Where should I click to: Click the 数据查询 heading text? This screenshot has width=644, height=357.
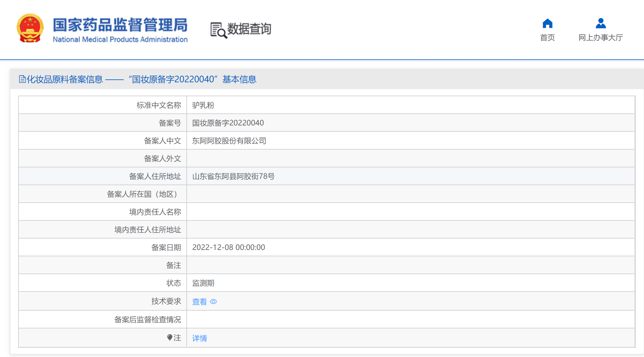pos(249,29)
